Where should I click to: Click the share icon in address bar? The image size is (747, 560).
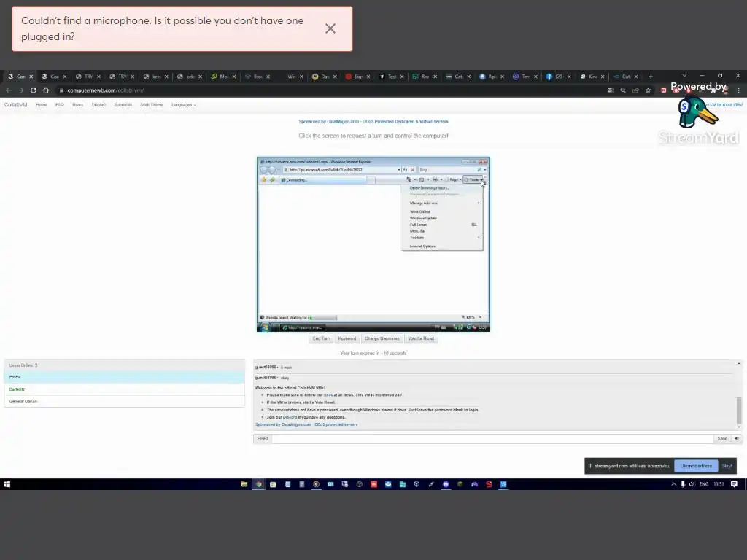pos(635,90)
